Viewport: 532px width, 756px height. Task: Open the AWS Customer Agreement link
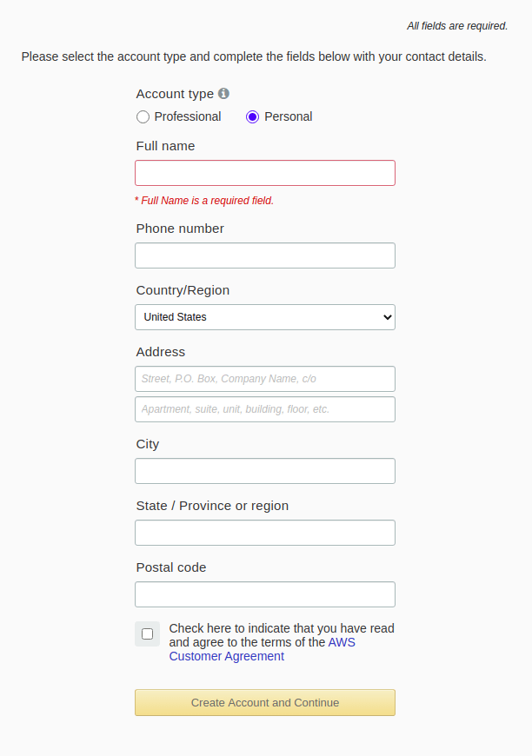[x=227, y=656]
